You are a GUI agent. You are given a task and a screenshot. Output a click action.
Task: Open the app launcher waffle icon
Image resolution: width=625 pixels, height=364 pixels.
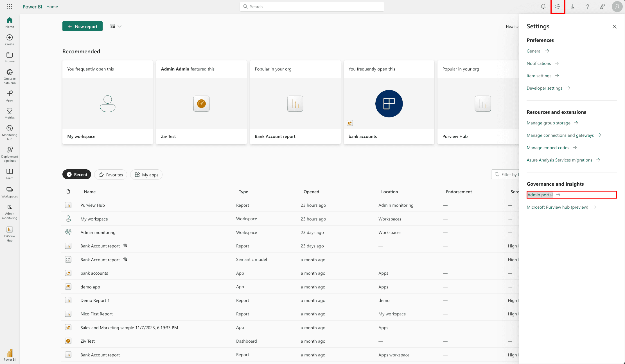[10, 6]
